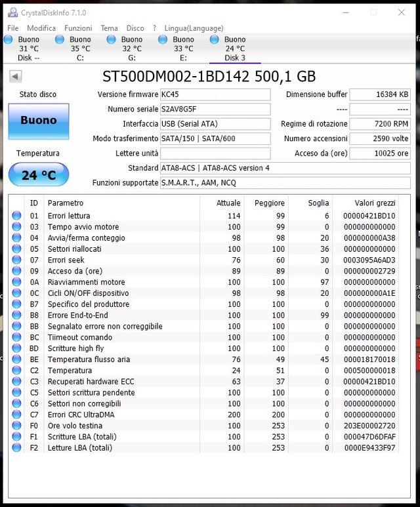Select the Disk 3 tab
This screenshot has height=507, width=420.
point(235,49)
